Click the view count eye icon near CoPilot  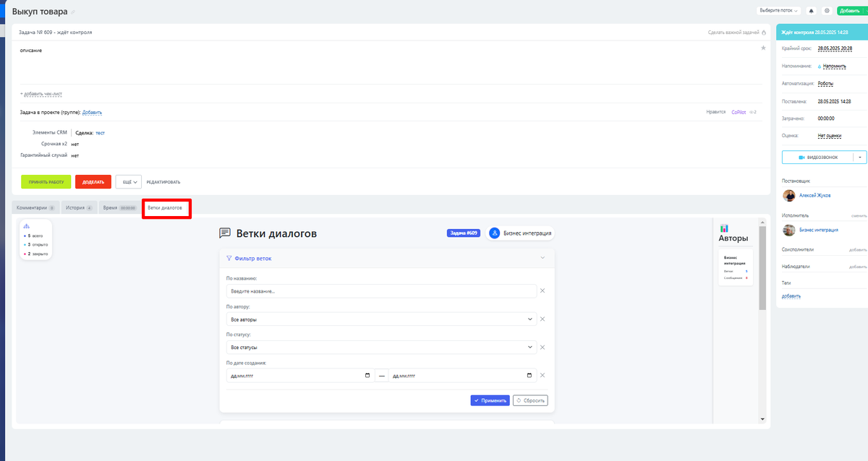pos(753,112)
